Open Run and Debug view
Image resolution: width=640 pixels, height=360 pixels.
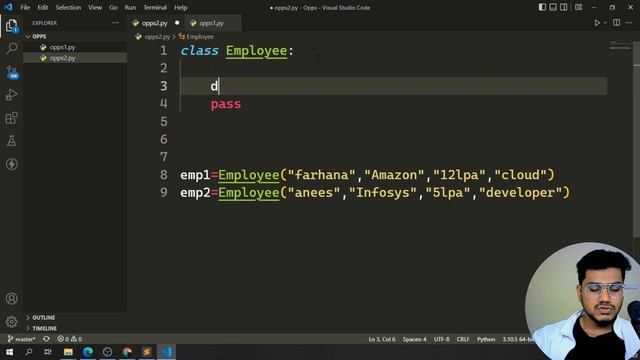[11, 95]
